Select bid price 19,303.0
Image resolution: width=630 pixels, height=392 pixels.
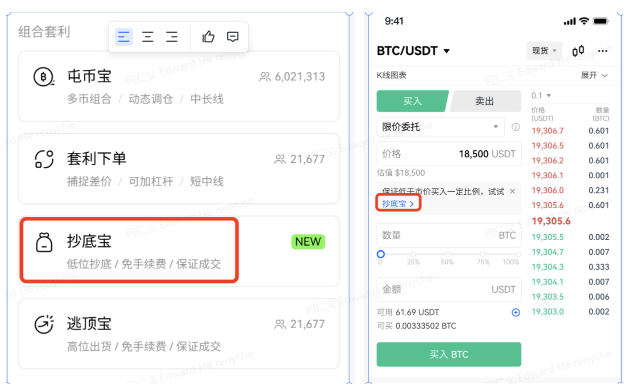(x=547, y=312)
